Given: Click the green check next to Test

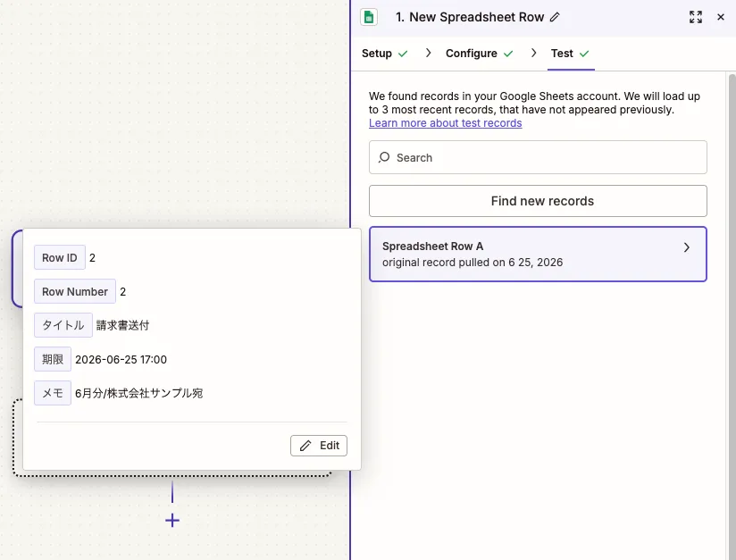Looking at the screenshot, I should 584,54.
